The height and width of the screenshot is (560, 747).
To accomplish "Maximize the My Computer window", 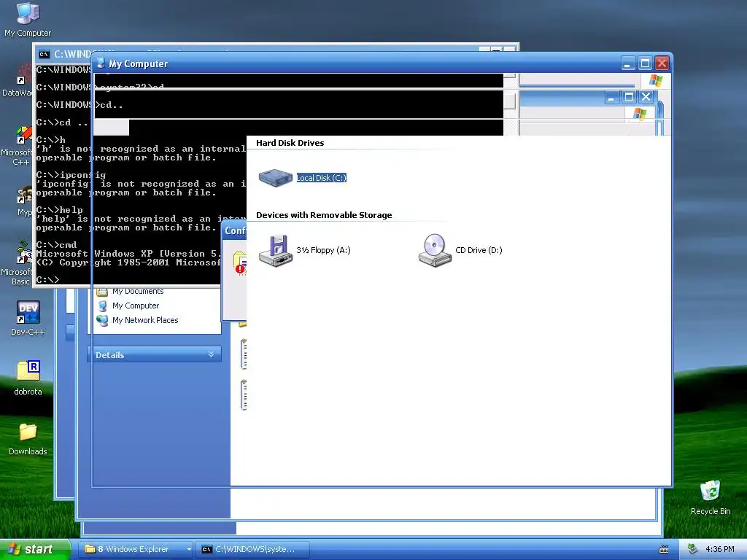I will coord(645,63).
